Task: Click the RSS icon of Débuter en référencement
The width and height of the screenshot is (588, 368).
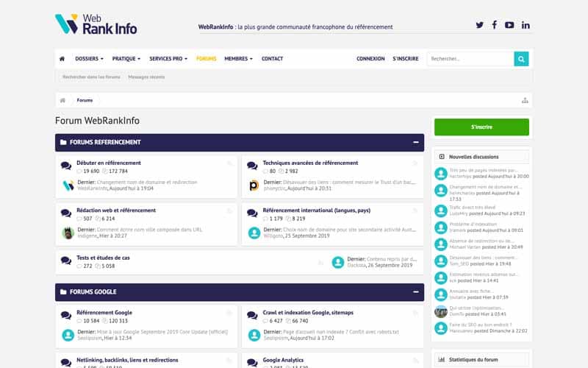Action: click(229, 163)
